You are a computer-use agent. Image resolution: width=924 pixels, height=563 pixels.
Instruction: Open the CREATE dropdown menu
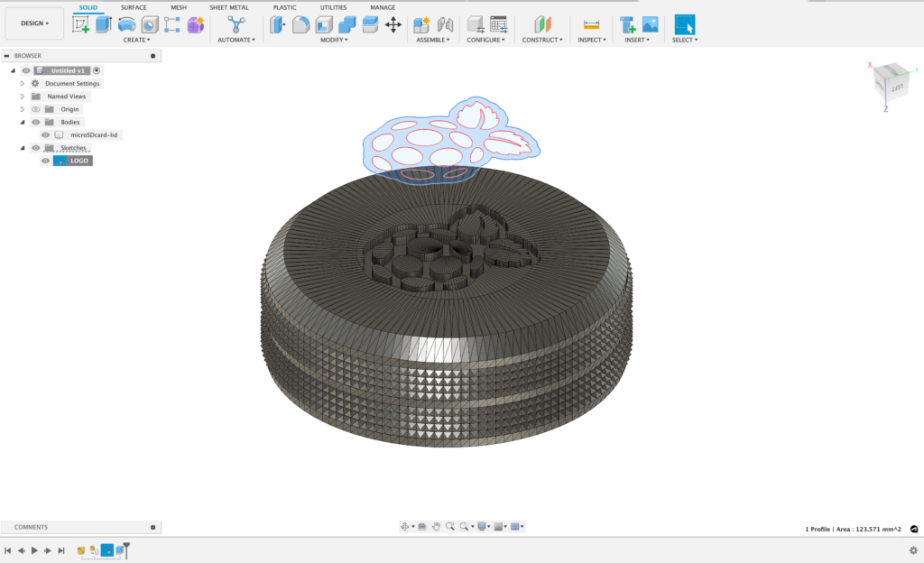[x=137, y=40]
